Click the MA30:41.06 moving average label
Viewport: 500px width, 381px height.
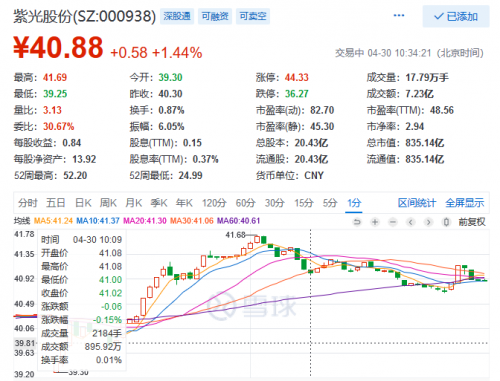pyautogui.click(x=192, y=221)
